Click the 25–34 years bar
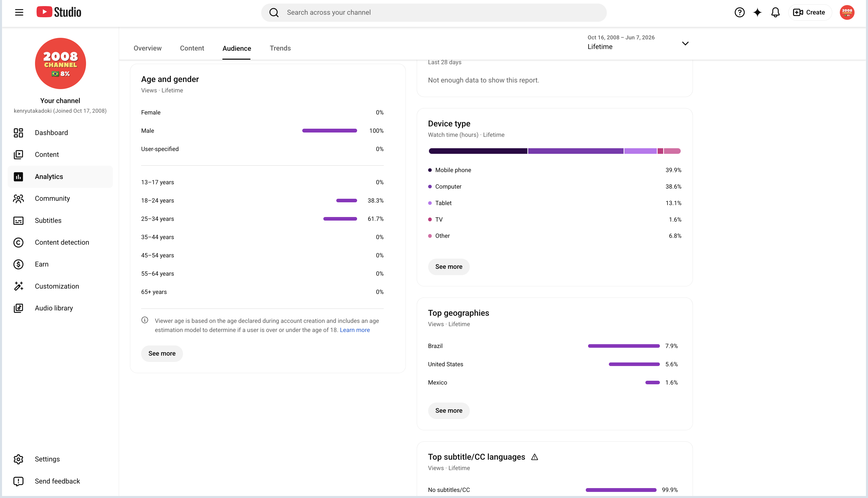Image resolution: width=868 pixels, height=498 pixels. tap(340, 219)
